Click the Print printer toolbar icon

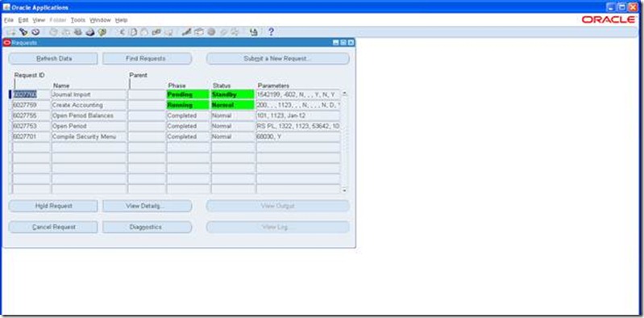point(90,32)
